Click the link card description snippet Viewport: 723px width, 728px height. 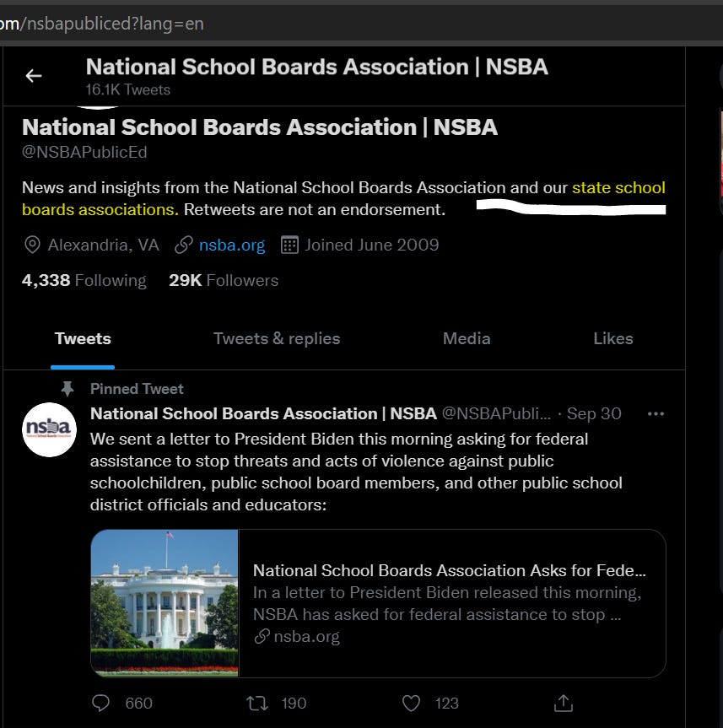click(x=447, y=603)
